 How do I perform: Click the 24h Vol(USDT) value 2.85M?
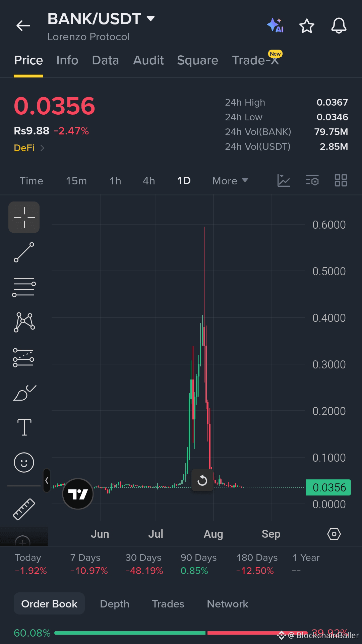[334, 147]
